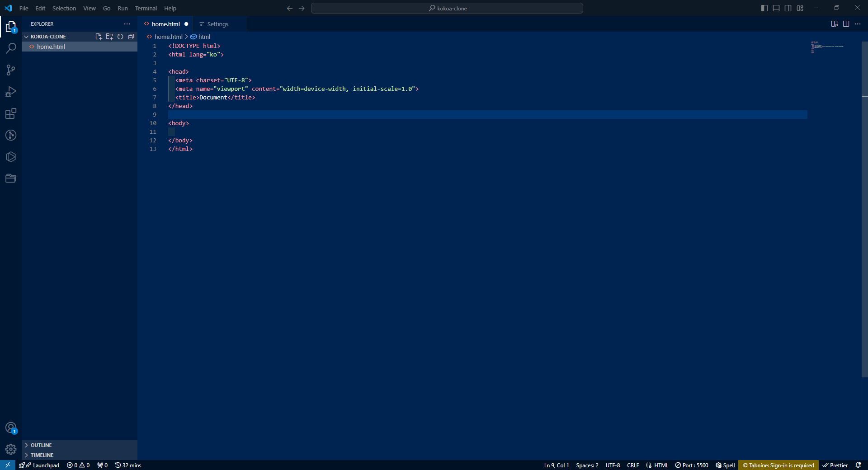Toggle secondary side bar visibility
This screenshot has width=868, height=470.
pyautogui.click(x=788, y=8)
